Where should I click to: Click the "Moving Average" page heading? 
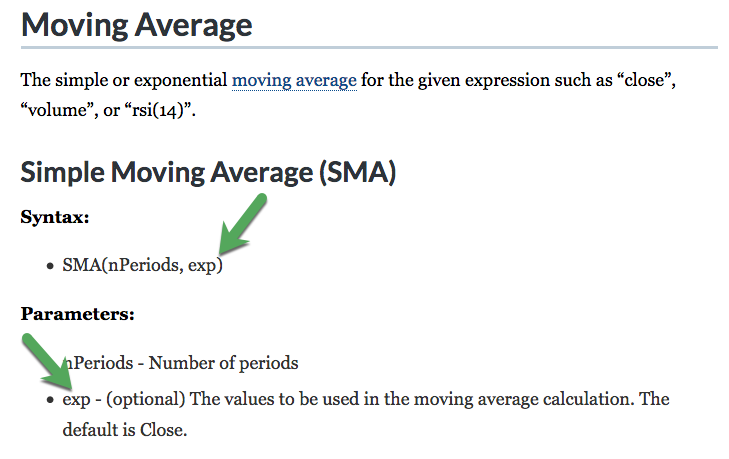click(137, 24)
